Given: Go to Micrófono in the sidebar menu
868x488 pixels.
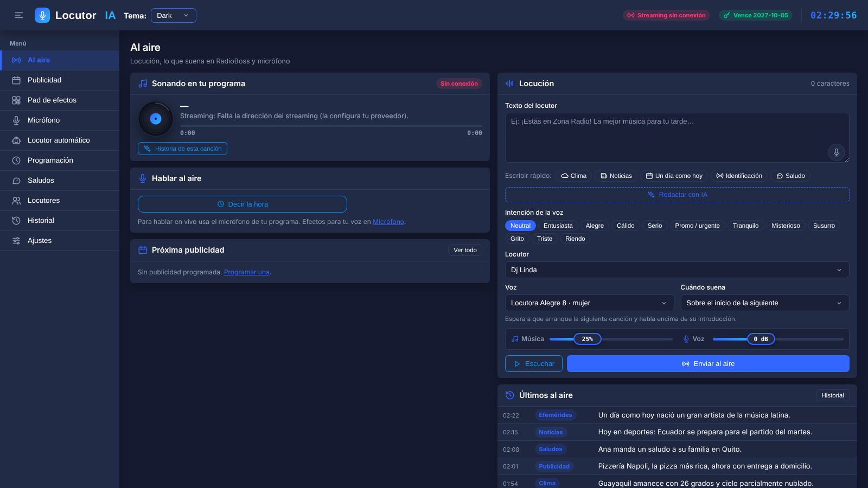Looking at the screenshot, I should pyautogui.click(x=60, y=120).
